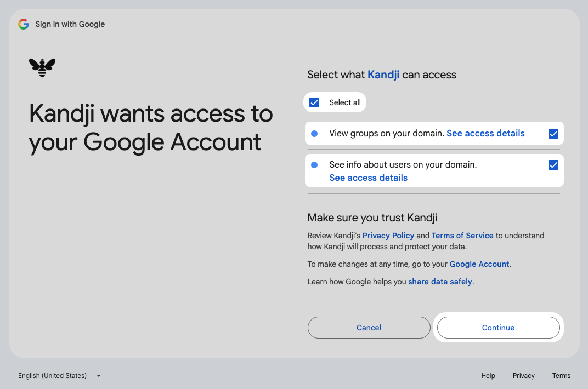Viewport: 588px width, 389px height.
Task: Open the Terms of Service link
Action: point(462,236)
